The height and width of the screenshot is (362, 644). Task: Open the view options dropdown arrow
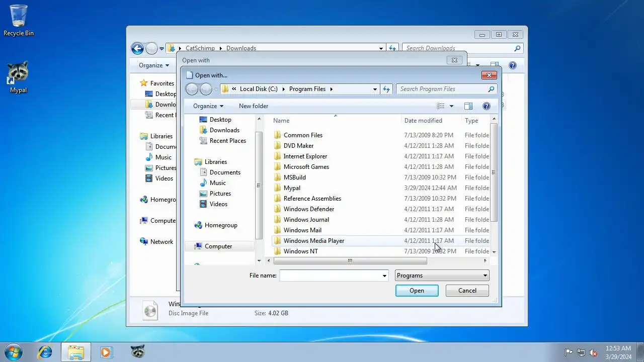point(451,106)
